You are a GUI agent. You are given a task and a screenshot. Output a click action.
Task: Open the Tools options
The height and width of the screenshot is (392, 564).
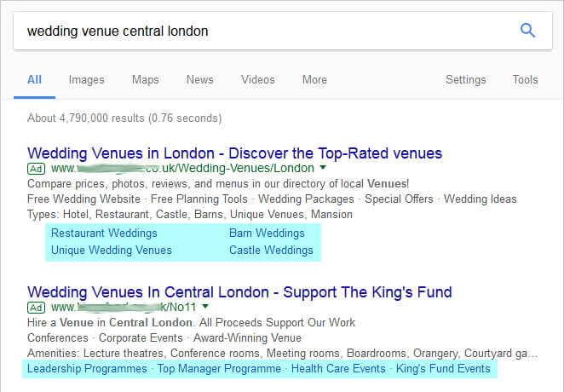525,79
